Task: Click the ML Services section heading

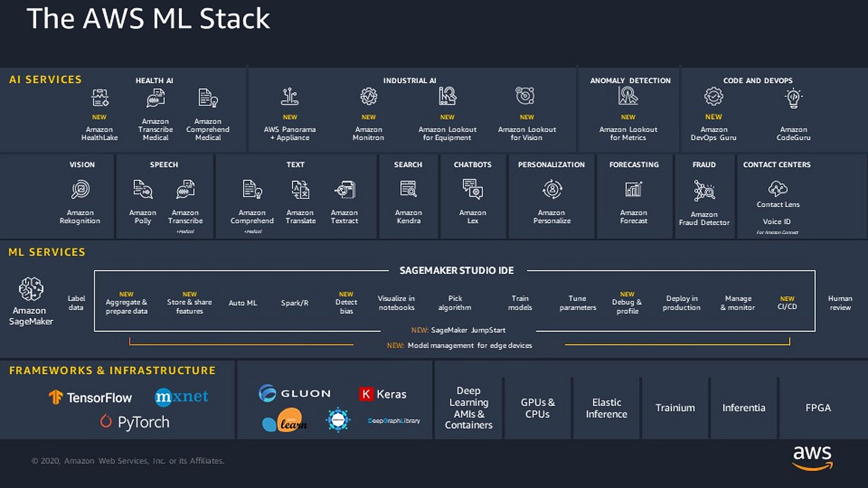Action: coord(47,252)
